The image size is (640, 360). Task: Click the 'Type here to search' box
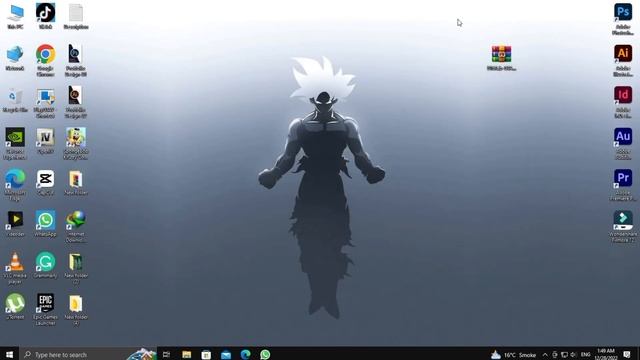[x=88, y=354]
